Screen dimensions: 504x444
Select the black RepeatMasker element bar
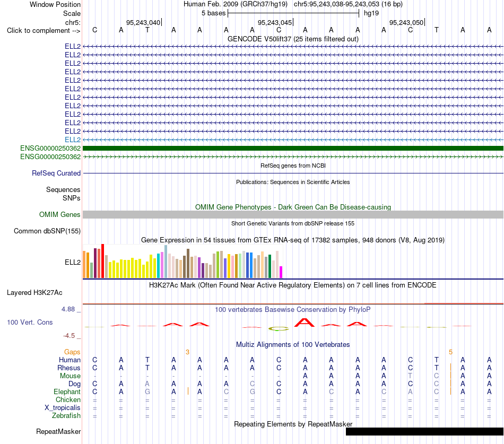[424, 431]
